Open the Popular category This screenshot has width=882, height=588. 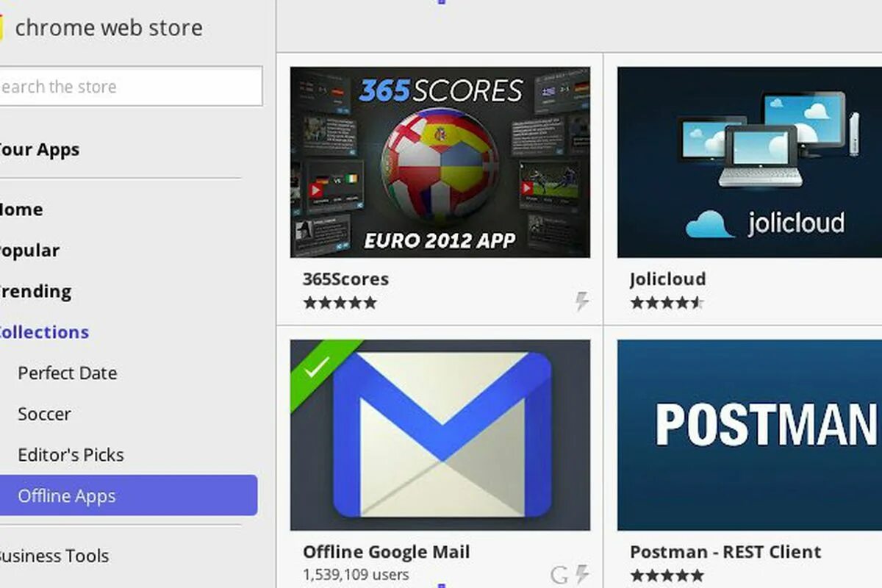[29, 251]
